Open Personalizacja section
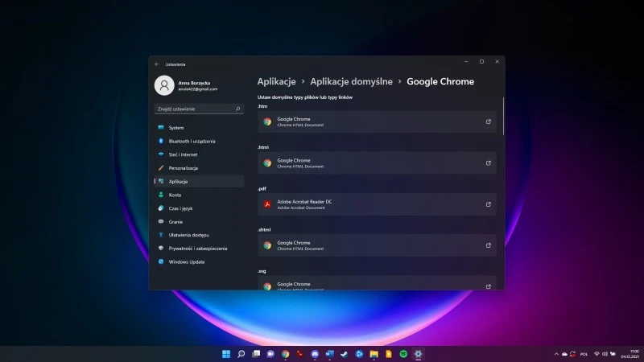The height and width of the screenshot is (362, 644). tap(199, 168)
